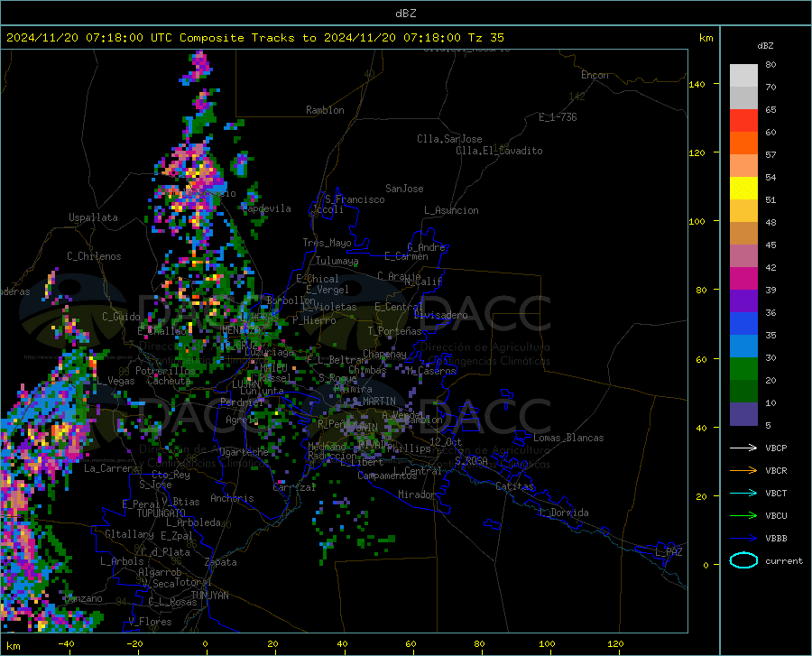Click the Ramblon label near top
The width and height of the screenshot is (812, 656).
pyautogui.click(x=325, y=110)
